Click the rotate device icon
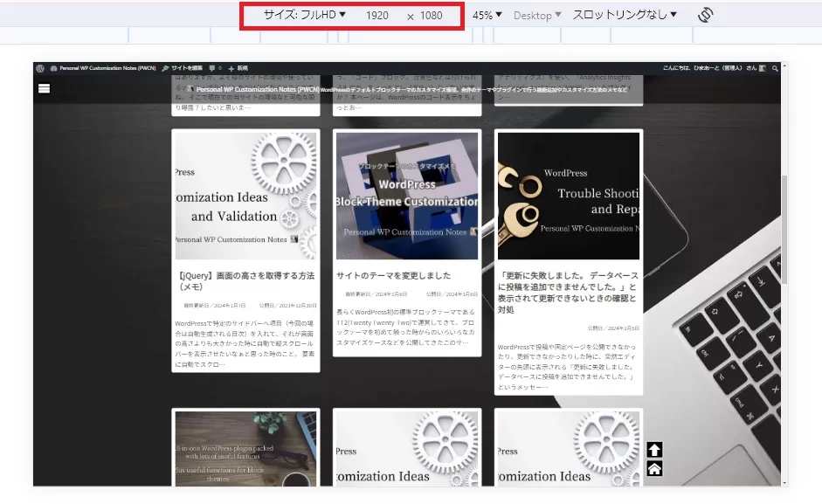Image resolution: width=822 pixels, height=504 pixels. [x=706, y=15]
